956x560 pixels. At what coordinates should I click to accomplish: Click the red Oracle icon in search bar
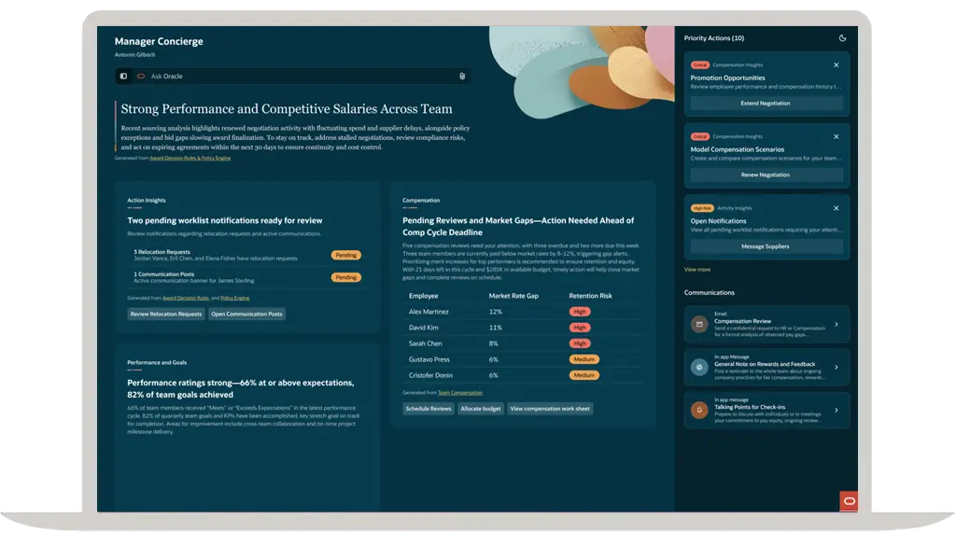coord(141,77)
